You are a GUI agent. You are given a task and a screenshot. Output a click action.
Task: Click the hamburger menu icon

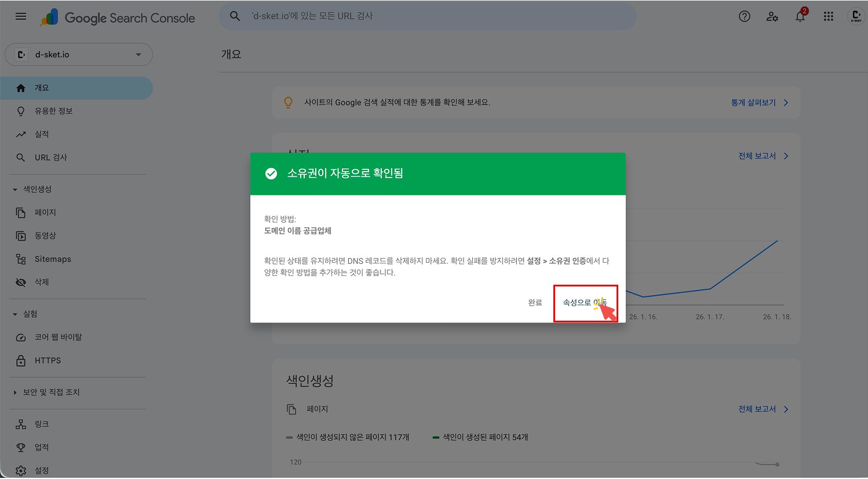(x=21, y=16)
